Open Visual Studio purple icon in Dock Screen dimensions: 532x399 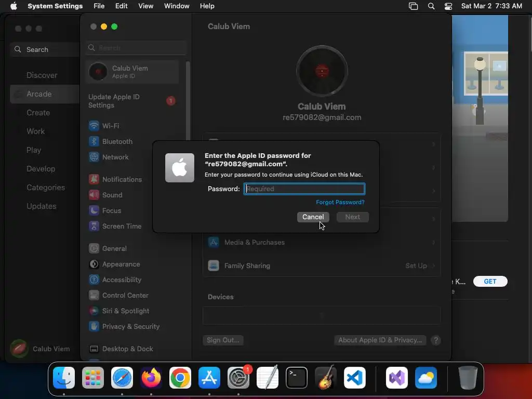click(x=397, y=378)
